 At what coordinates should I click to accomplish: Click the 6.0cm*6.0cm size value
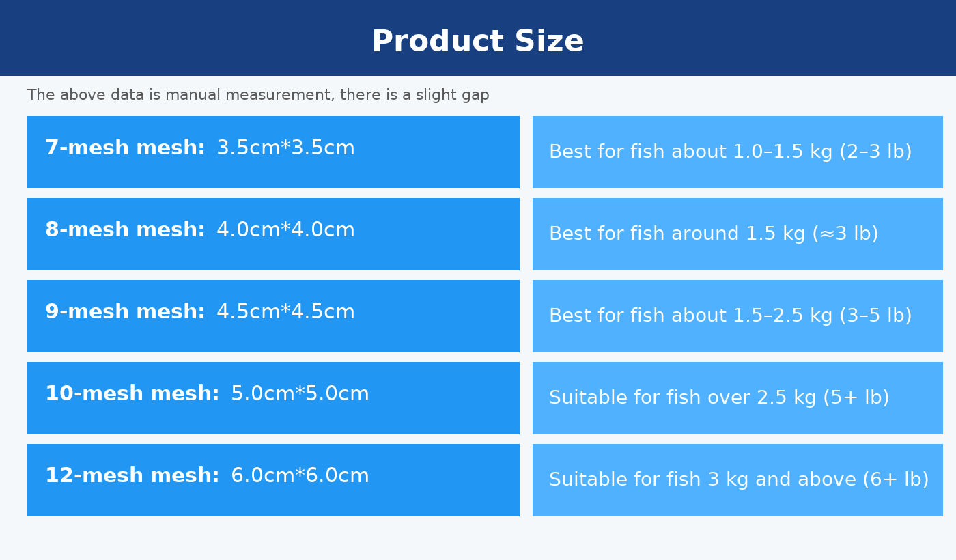coord(300,477)
